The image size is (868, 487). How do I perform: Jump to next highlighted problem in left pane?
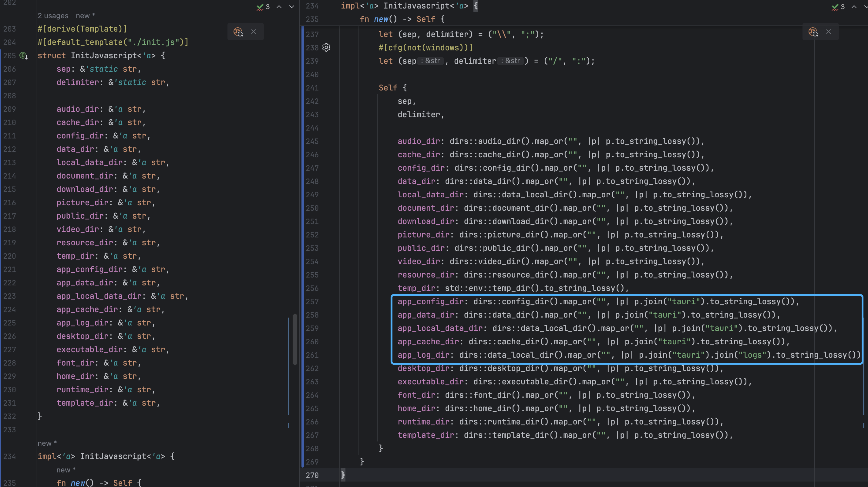tap(292, 7)
